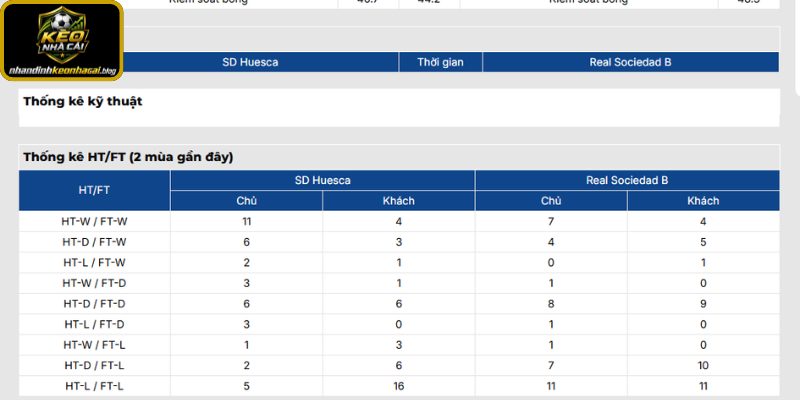Click Real Sociedad B Khách value "5" in HT-D / FT-W row

click(703, 242)
